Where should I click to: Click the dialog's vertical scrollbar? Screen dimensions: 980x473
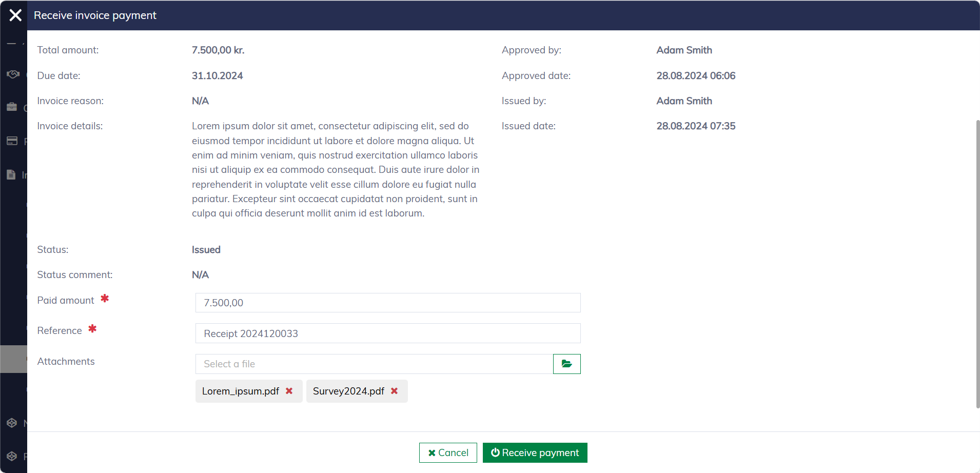click(977, 264)
